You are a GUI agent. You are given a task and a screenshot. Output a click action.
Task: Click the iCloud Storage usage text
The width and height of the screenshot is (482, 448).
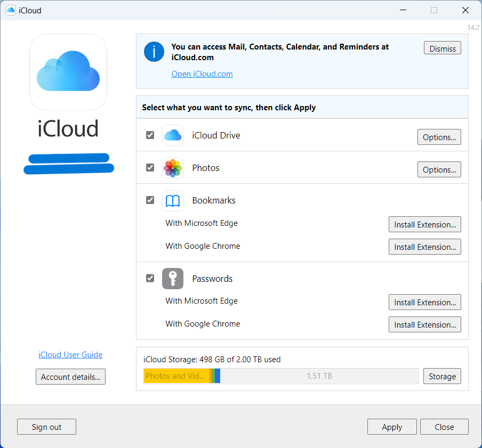click(x=212, y=359)
